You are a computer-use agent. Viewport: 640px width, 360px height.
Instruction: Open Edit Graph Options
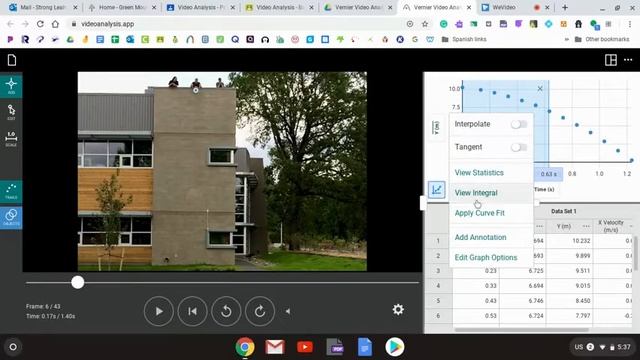(486, 258)
